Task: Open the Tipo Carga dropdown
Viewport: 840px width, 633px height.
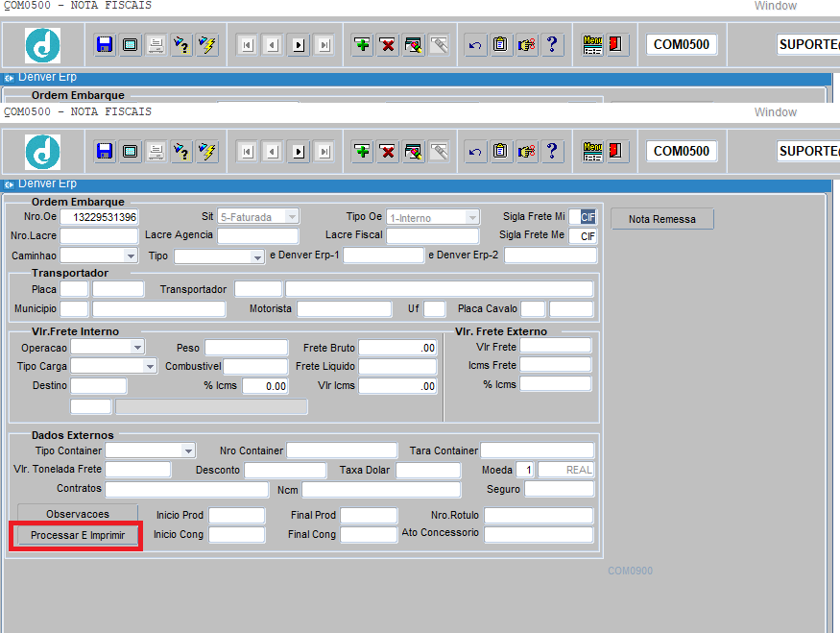Action: (x=150, y=367)
